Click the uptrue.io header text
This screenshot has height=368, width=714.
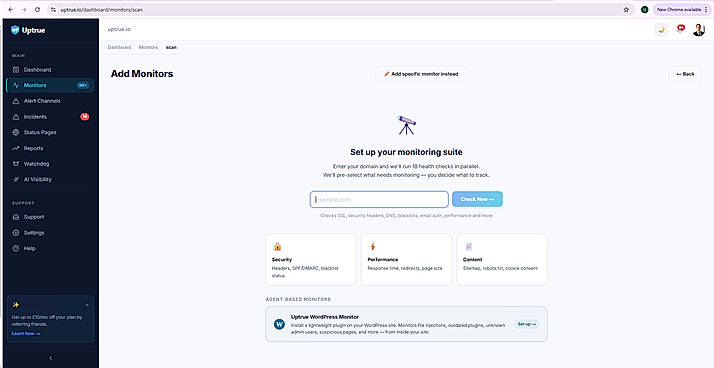coord(119,30)
